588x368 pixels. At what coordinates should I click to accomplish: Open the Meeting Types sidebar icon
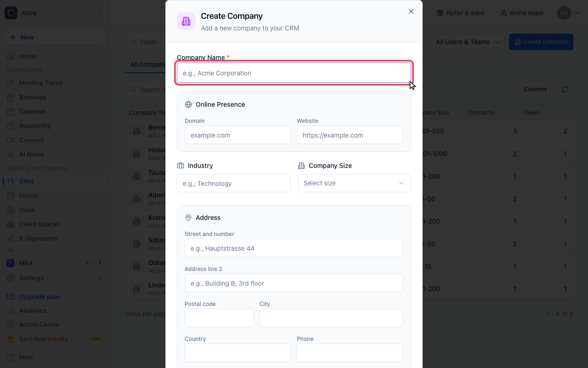[11, 83]
